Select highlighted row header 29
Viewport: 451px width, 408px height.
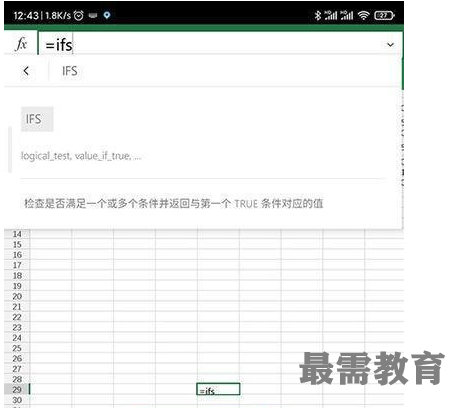pos(17,389)
